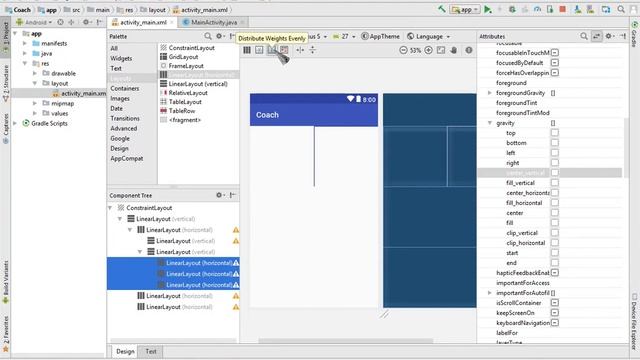Select Containers palette category
The image size is (640, 360).
click(124, 88)
